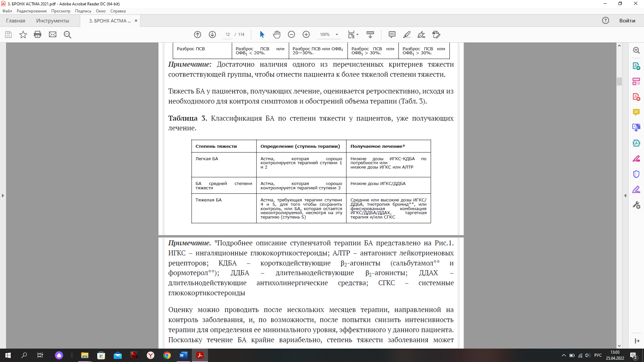The height and width of the screenshot is (362, 644).
Task: Select the БРОНХ АСТМА document tab
Action: tap(110, 21)
